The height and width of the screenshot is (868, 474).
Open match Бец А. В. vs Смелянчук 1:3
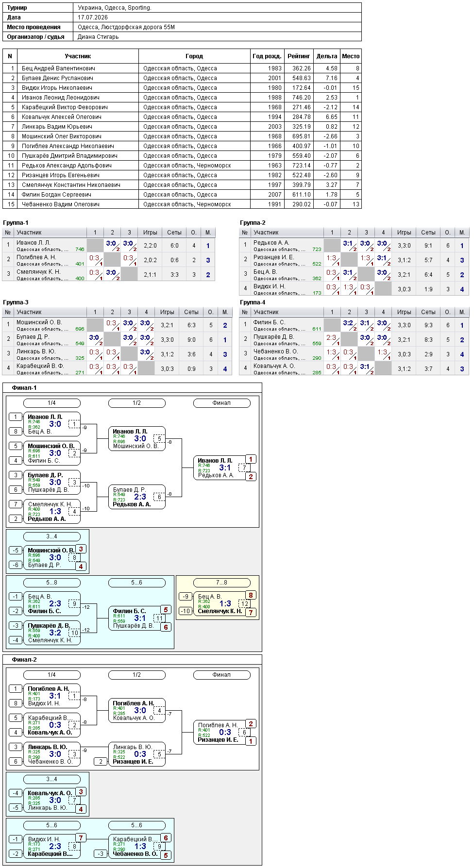click(225, 603)
